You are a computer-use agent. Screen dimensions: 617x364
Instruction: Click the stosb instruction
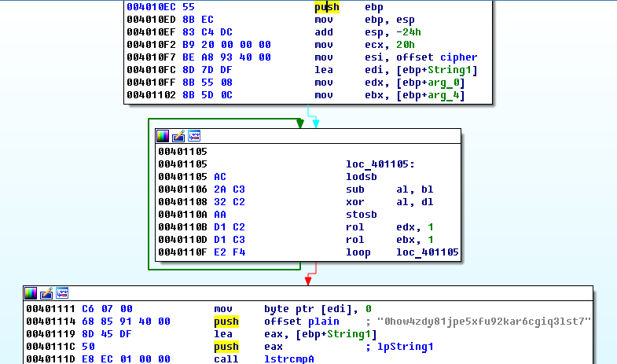[362, 215]
